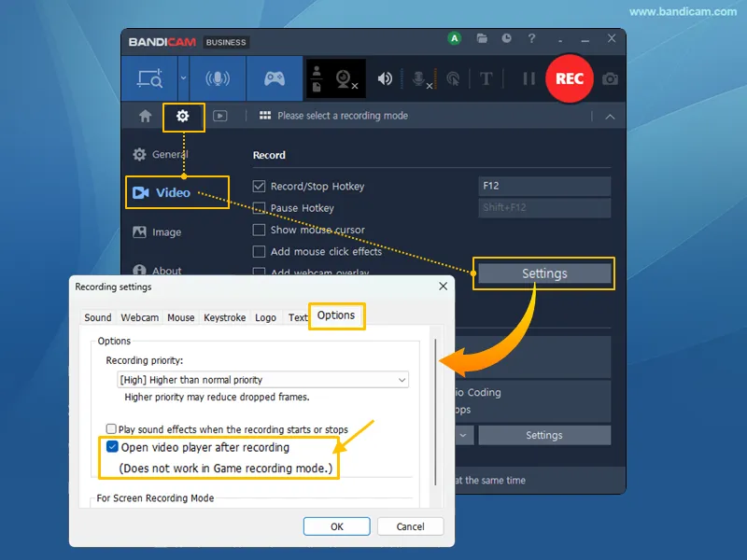Start recording with the REC button
747x560 pixels.
pos(570,78)
